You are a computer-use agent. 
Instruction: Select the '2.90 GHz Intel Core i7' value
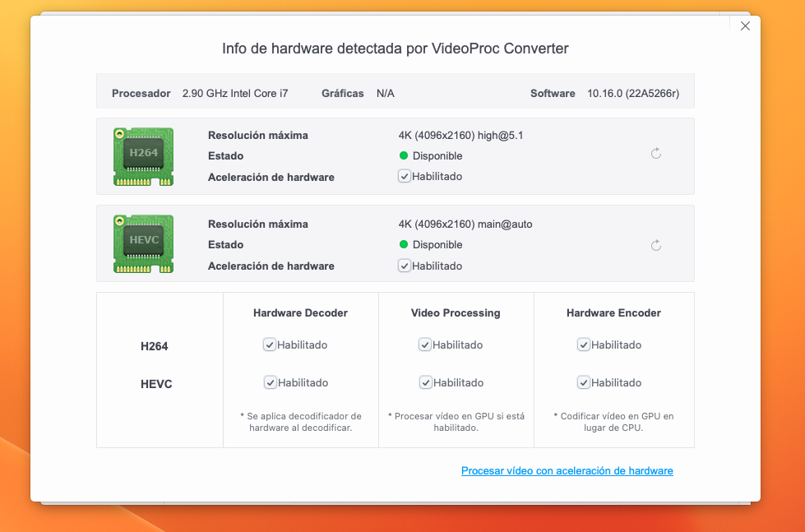[x=235, y=94]
